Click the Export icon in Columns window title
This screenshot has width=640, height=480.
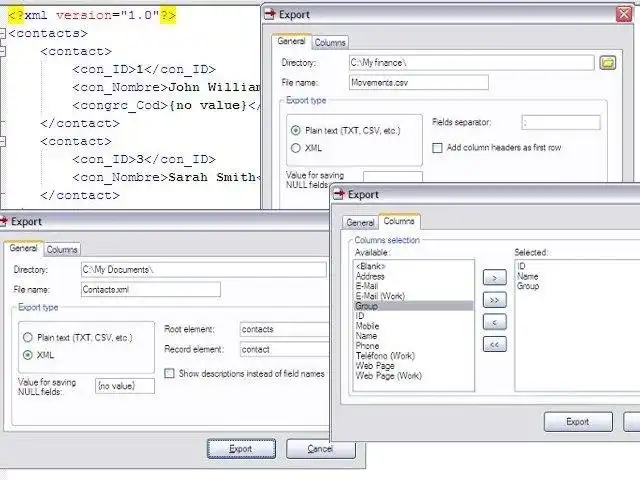tap(339, 195)
